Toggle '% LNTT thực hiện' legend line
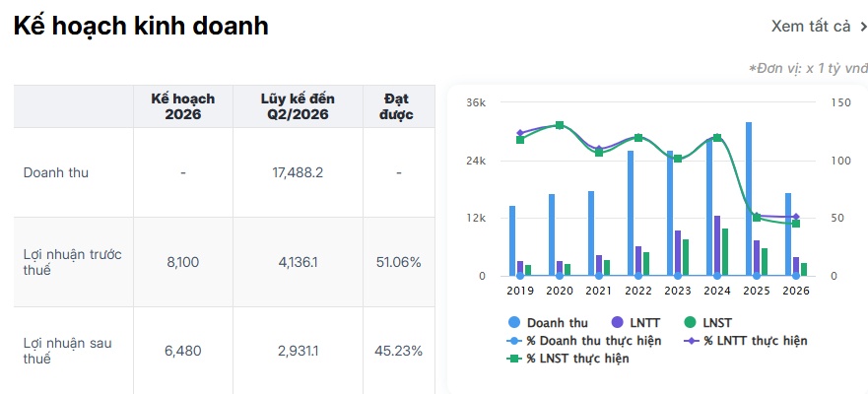Image resolution: width=868 pixels, height=394 pixels. pos(745,341)
